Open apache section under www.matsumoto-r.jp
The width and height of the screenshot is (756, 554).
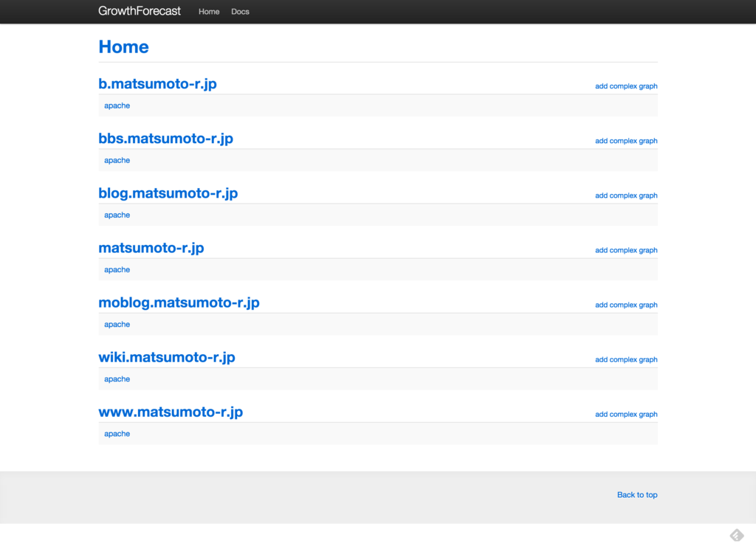pos(117,434)
